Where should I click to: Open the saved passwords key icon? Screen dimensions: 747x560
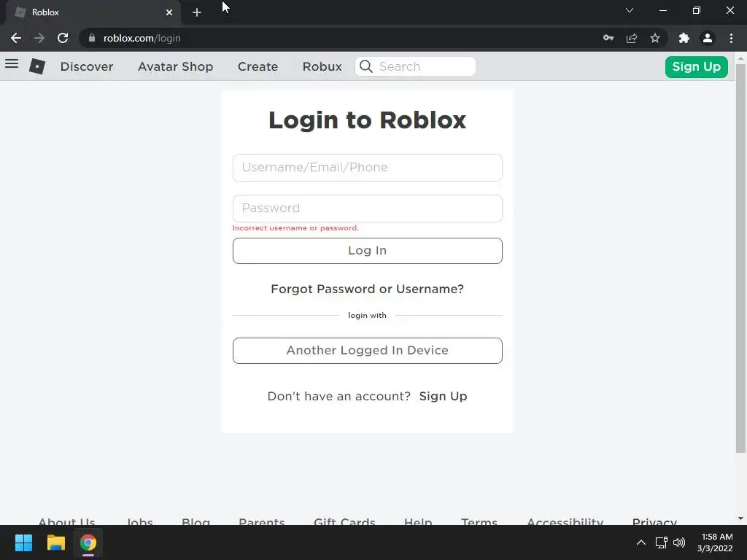608,38
